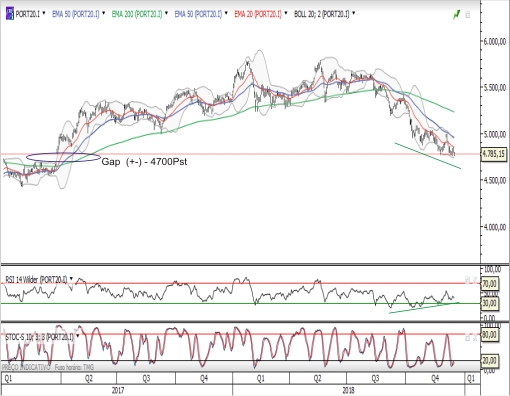This screenshot has height=396, width=510.
Task: Maximize the RSI indicator panel
Action: pos(468,280)
